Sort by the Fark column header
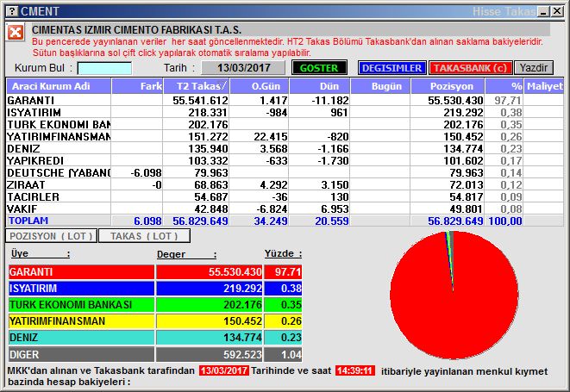 coord(137,86)
